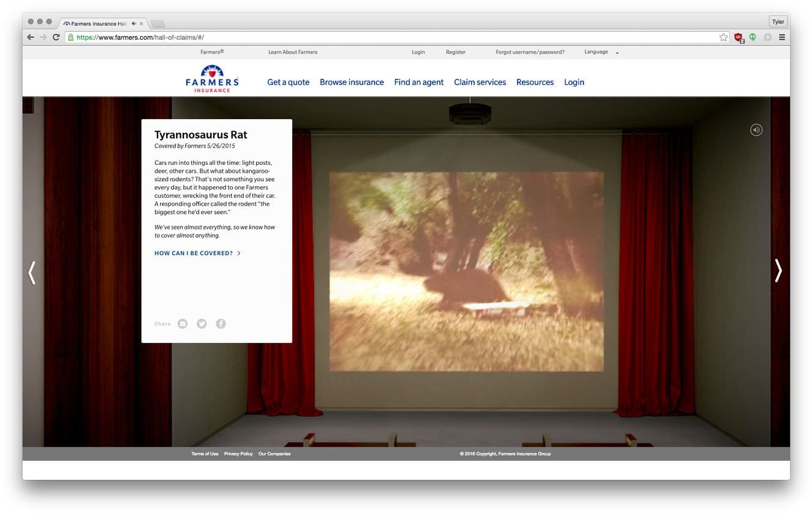Open Forgot username/password link
The image size is (812, 514).
pos(530,52)
